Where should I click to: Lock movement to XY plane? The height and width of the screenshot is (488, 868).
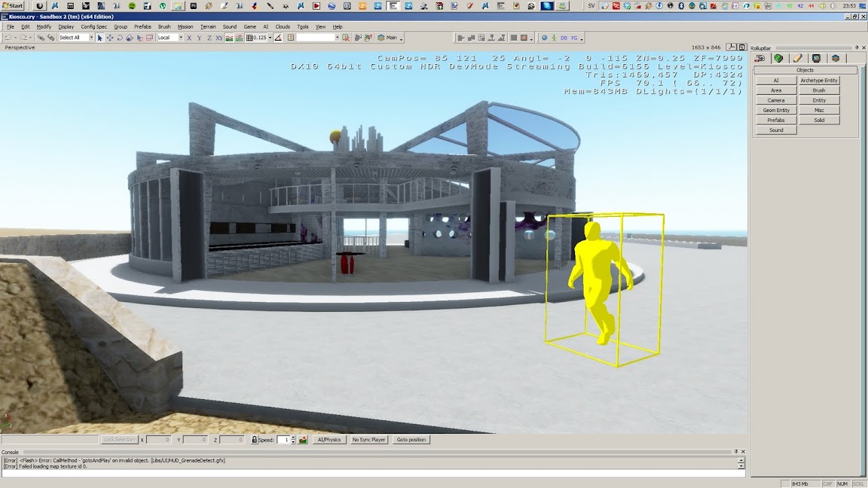[219, 38]
